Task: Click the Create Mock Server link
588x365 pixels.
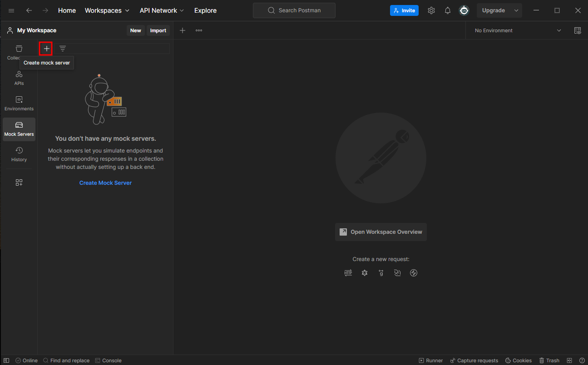Action: pos(105,183)
